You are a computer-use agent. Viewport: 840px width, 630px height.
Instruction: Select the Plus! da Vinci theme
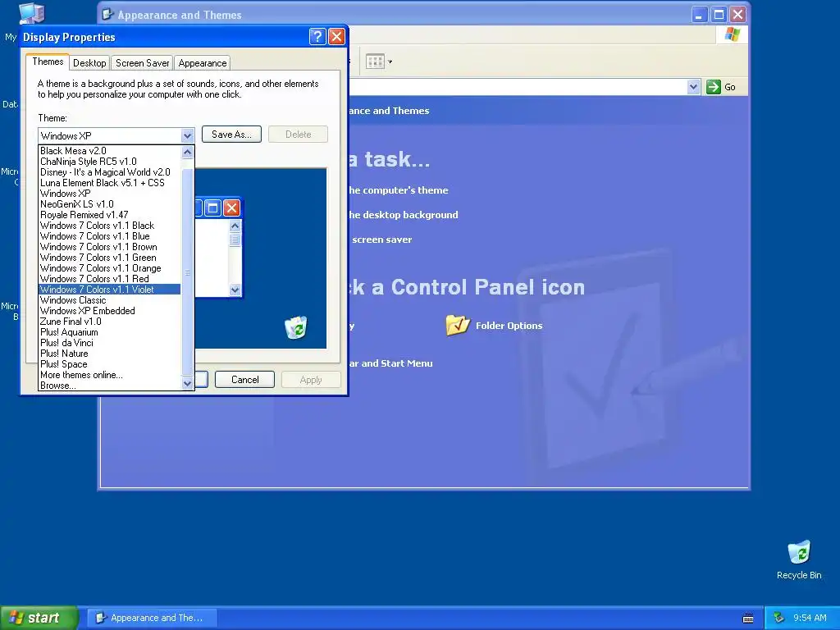[110, 343]
